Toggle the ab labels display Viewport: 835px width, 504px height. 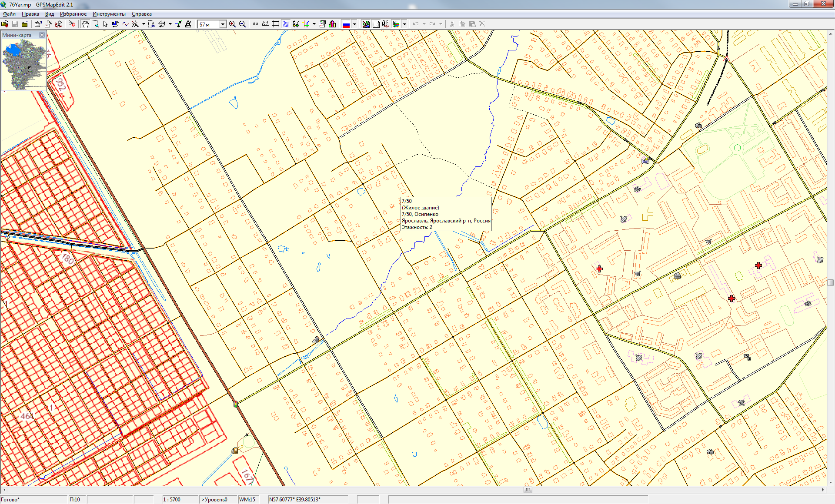[x=255, y=24]
